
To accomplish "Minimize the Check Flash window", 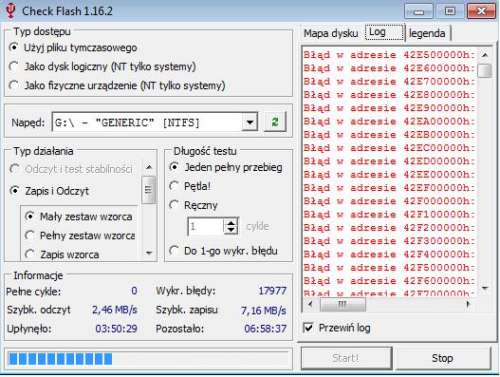I will [418, 11].
